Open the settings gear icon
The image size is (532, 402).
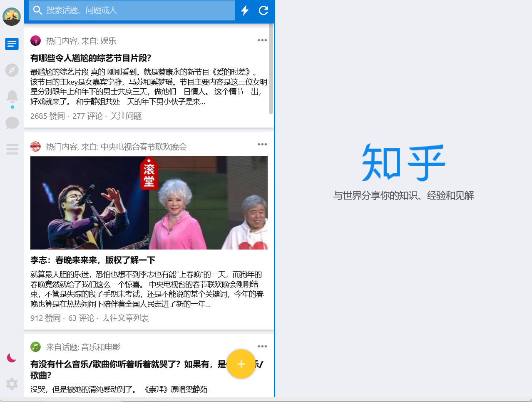12,384
